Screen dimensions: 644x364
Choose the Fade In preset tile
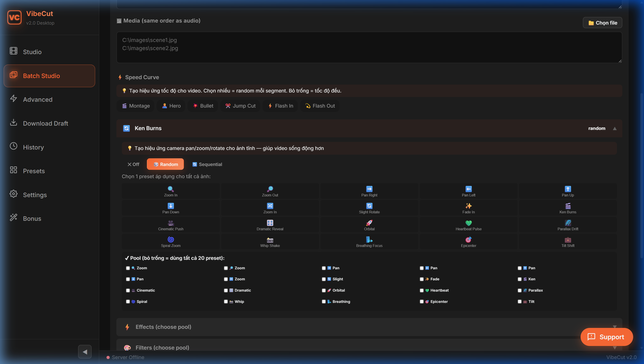(x=468, y=208)
